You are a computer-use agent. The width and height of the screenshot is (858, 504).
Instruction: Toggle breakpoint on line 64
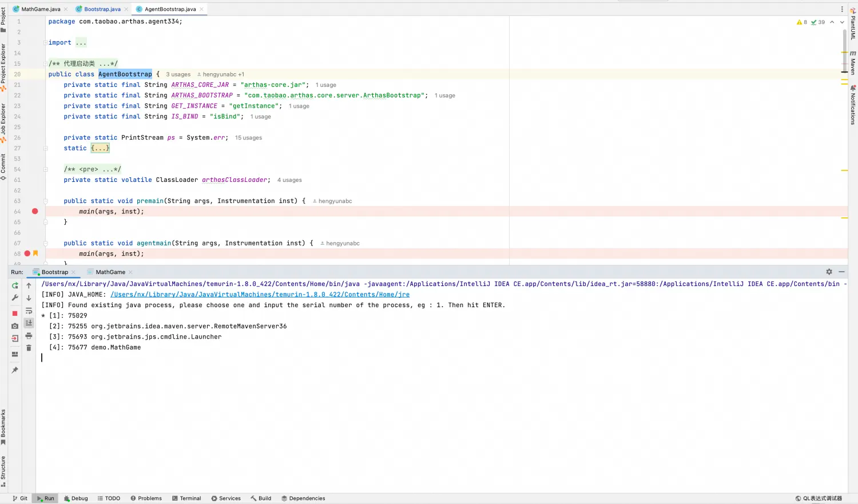[x=35, y=211]
